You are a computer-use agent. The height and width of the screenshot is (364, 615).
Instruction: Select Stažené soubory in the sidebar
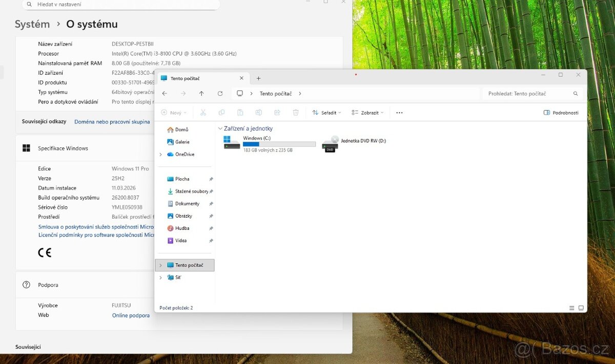pyautogui.click(x=191, y=191)
